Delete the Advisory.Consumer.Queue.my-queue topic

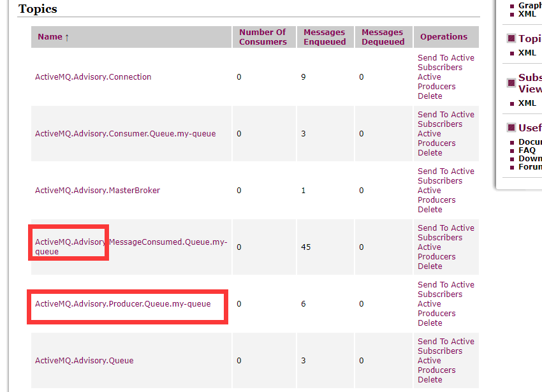[x=430, y=152]
